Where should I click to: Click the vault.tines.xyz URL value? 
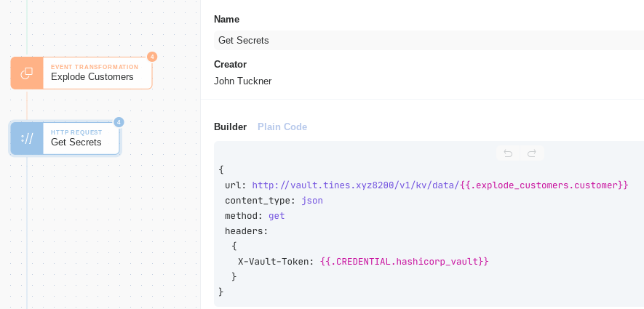point(356,185)
